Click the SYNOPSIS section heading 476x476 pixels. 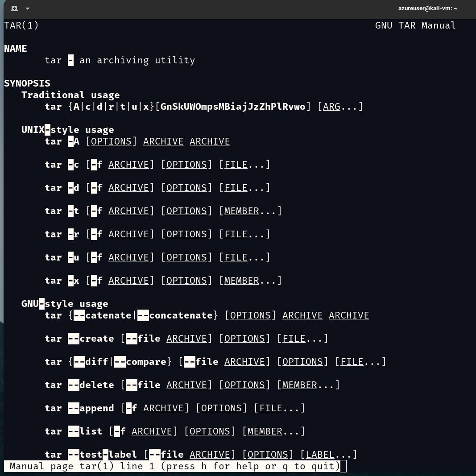pos(27,83)
